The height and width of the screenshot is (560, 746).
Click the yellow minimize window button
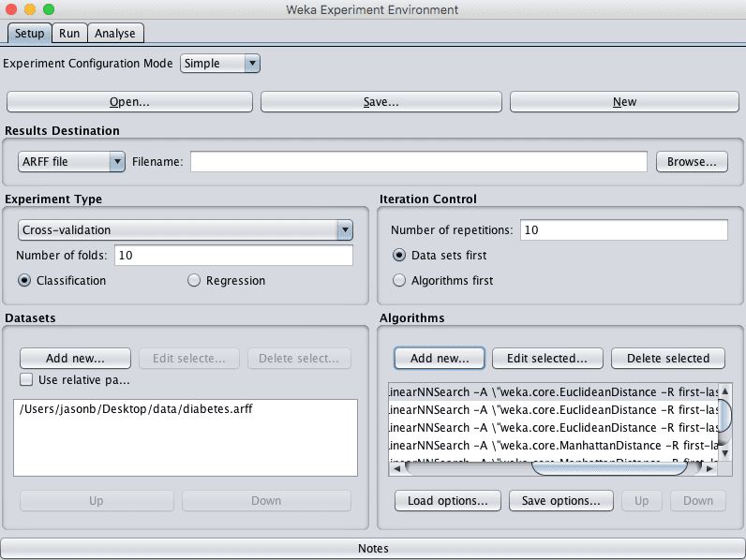[29, 9]
